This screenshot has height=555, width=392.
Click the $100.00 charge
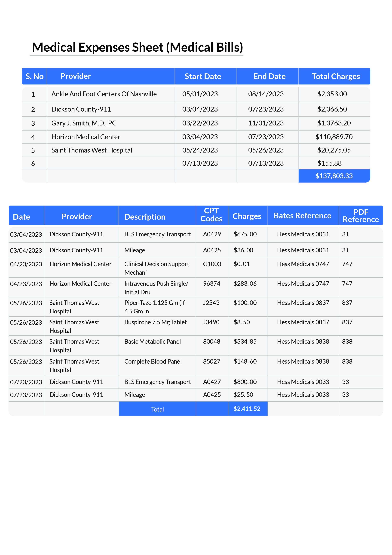pyautogui.click(x=245, y=303)
